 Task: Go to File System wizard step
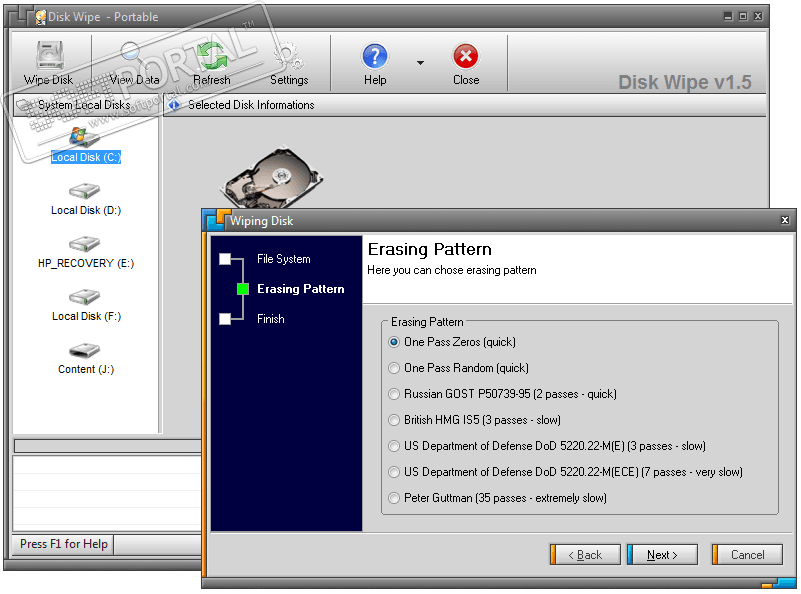tap(284, 259)
